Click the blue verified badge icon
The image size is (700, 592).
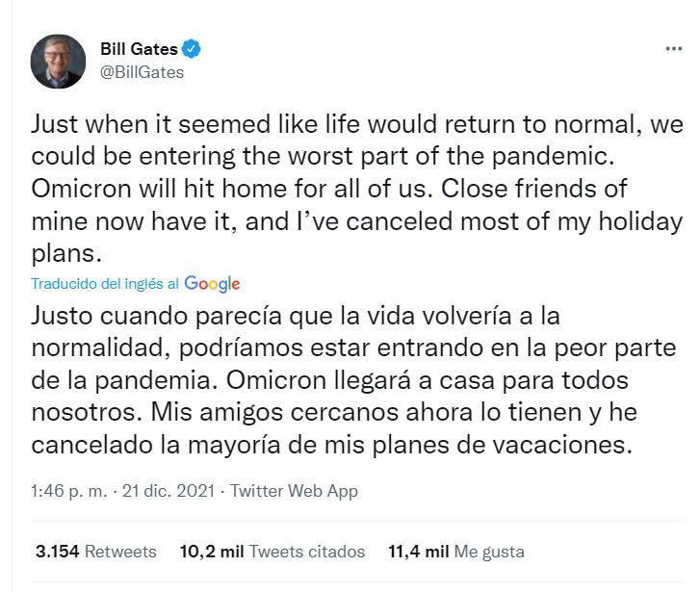191,49
